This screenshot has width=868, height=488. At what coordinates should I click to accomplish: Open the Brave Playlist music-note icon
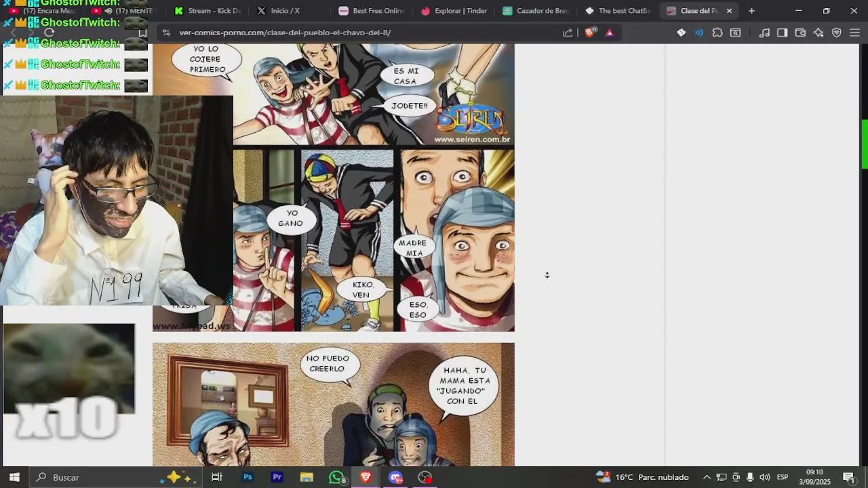(x=764, y=33)
